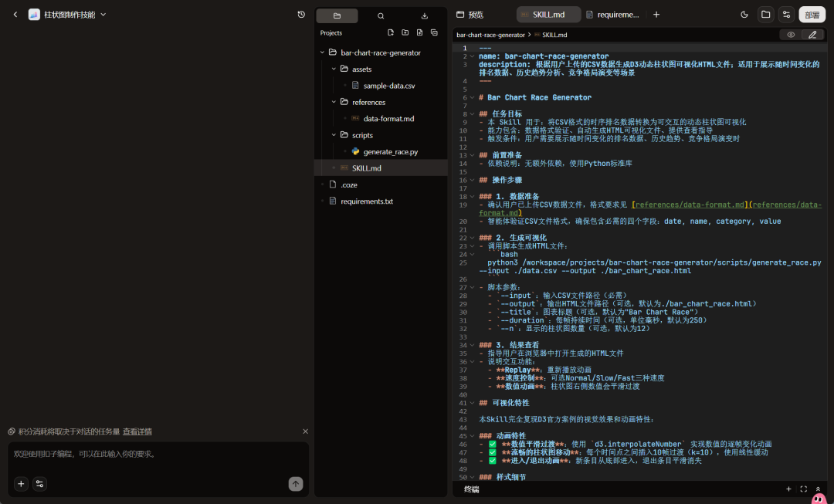Click the download project icon
The height and width of the screenshot is (504, 834).
pos(424,15)
